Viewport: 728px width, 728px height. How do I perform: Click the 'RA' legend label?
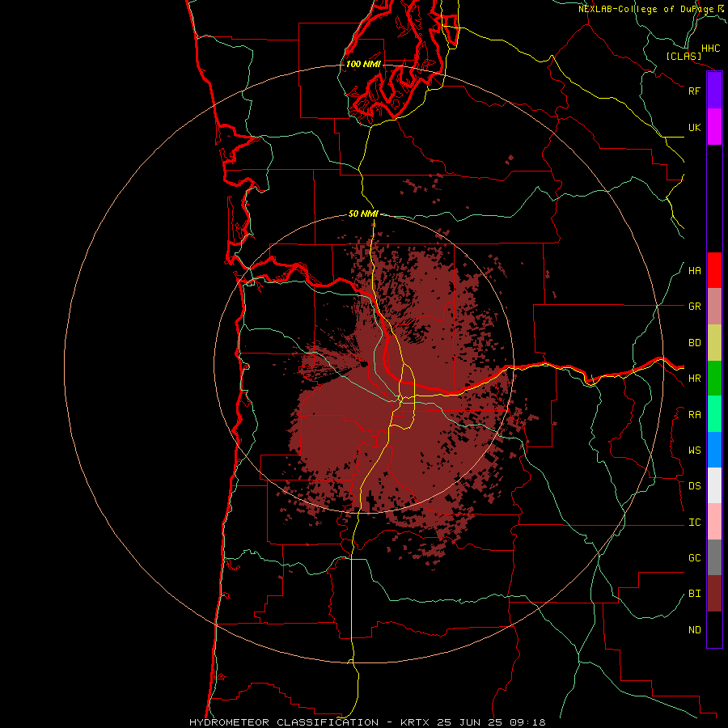pos(695,415)
